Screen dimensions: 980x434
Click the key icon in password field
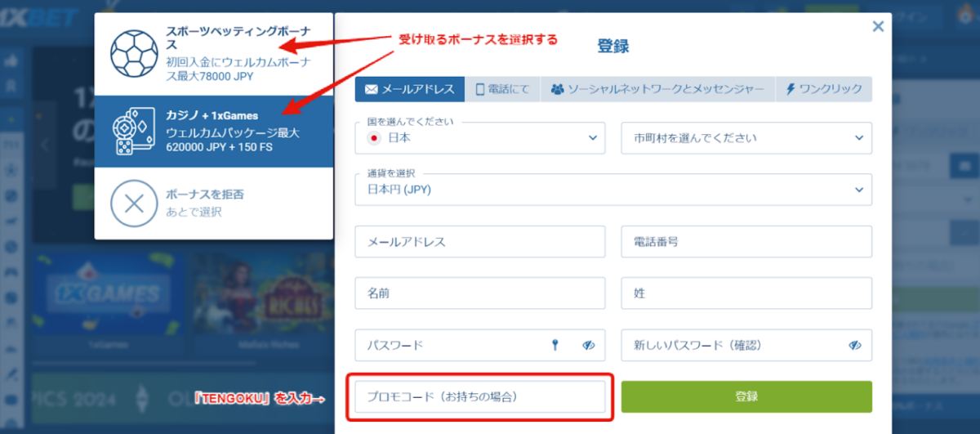[x=555, y=345]
